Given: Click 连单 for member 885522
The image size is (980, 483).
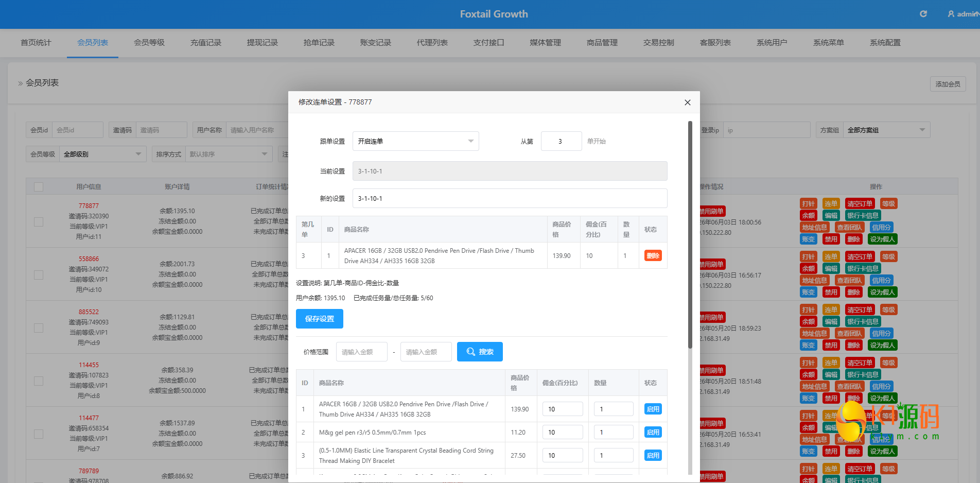Looking at the screenshot, I should [x=831, y=309].
